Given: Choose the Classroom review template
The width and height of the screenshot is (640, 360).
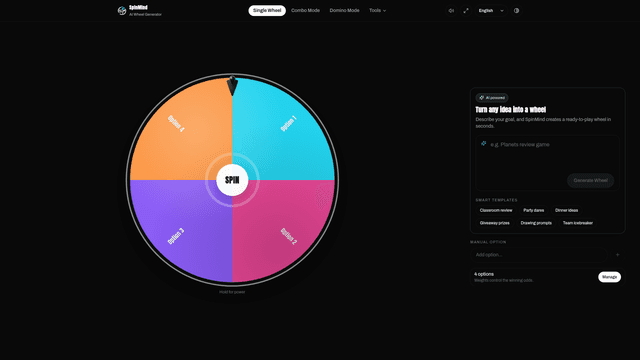Looking at the screenshot, I should [496, 210].
